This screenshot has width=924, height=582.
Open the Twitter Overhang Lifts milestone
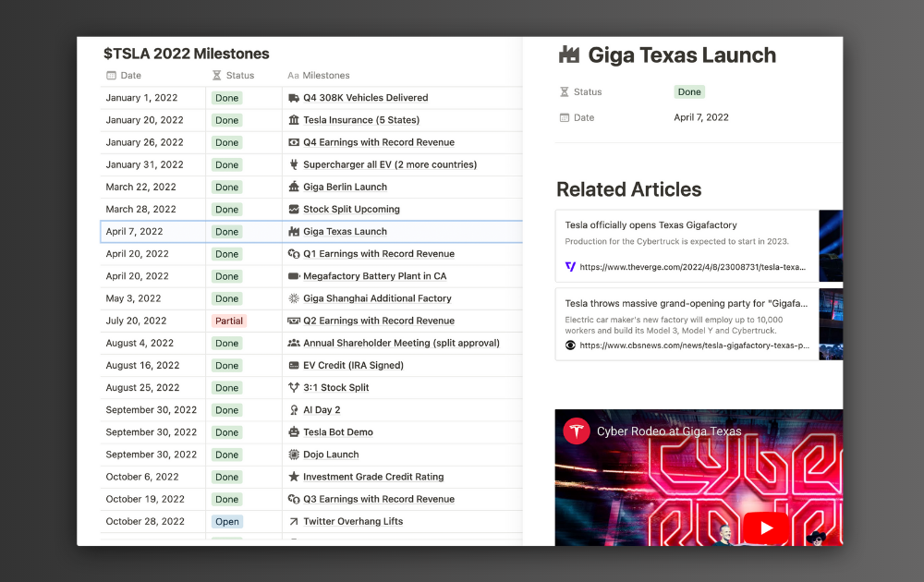[x=353, y=521]
